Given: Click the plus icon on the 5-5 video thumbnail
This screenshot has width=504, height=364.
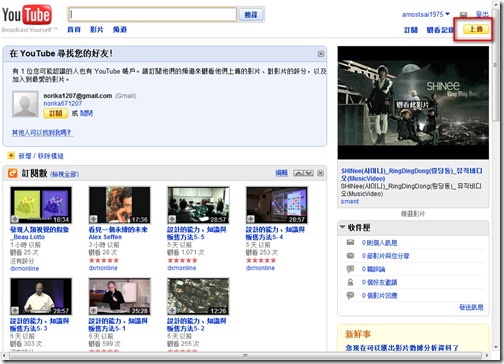Looking at the screenshot, I should pos(172,219).
